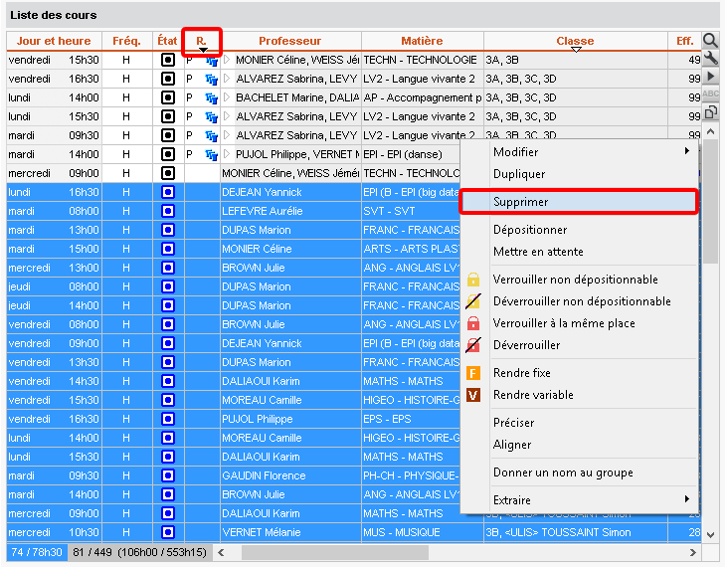Choose Extraire in context menu
The height and width of the screenshot is (567, 728).
(x=579, y=500)
